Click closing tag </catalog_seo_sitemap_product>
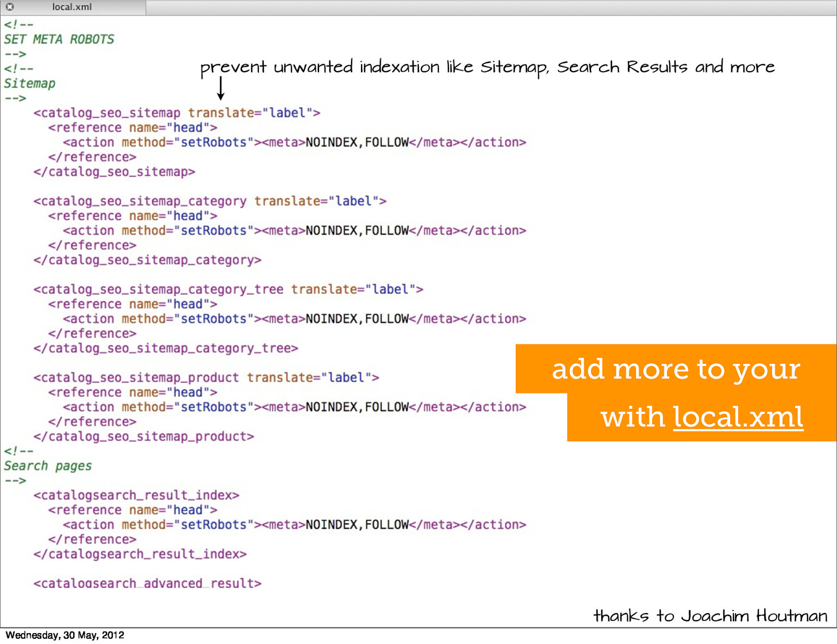The height and width of the screenshot is (644, 837). [144, 437]
